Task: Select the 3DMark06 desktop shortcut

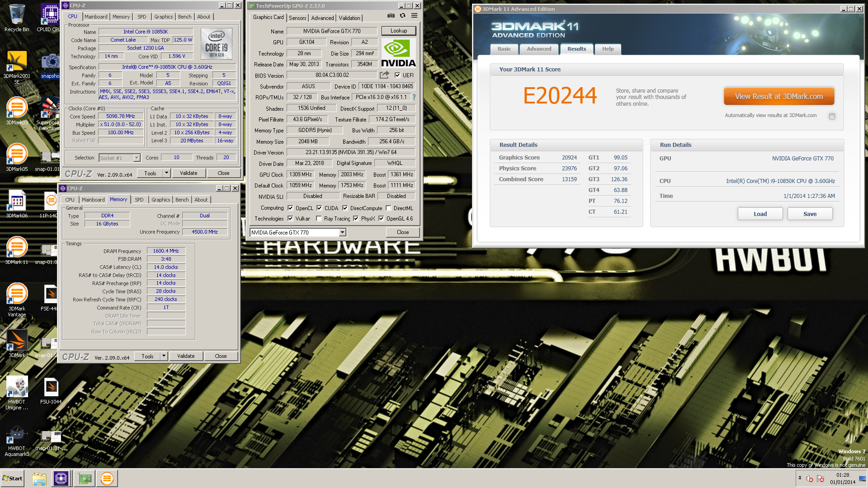Action: pos(17,204)
